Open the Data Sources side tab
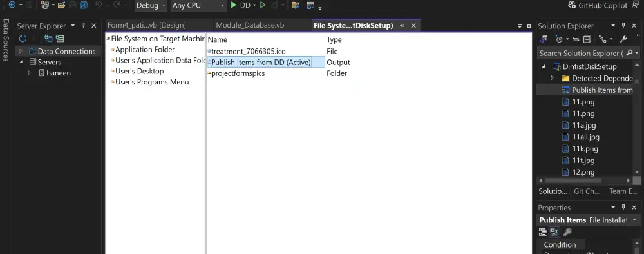This screenshot has width=644, height=254. click(6, 40)
